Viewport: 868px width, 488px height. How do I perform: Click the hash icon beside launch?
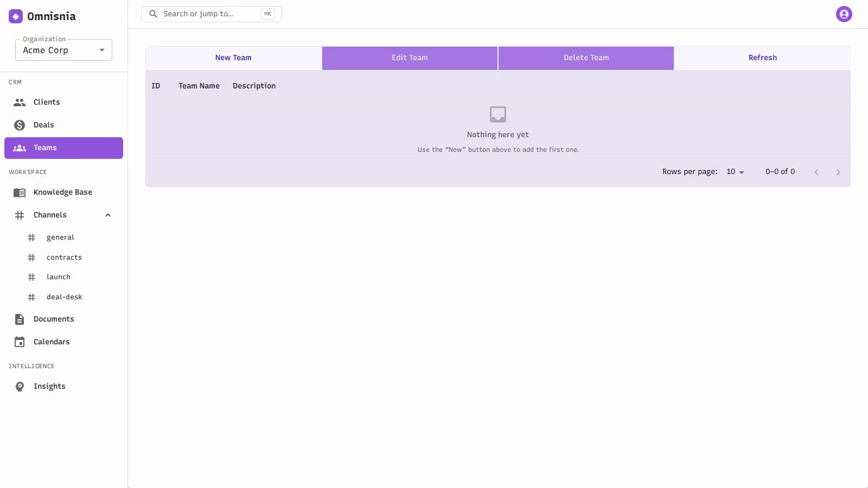tap(31, 277)
